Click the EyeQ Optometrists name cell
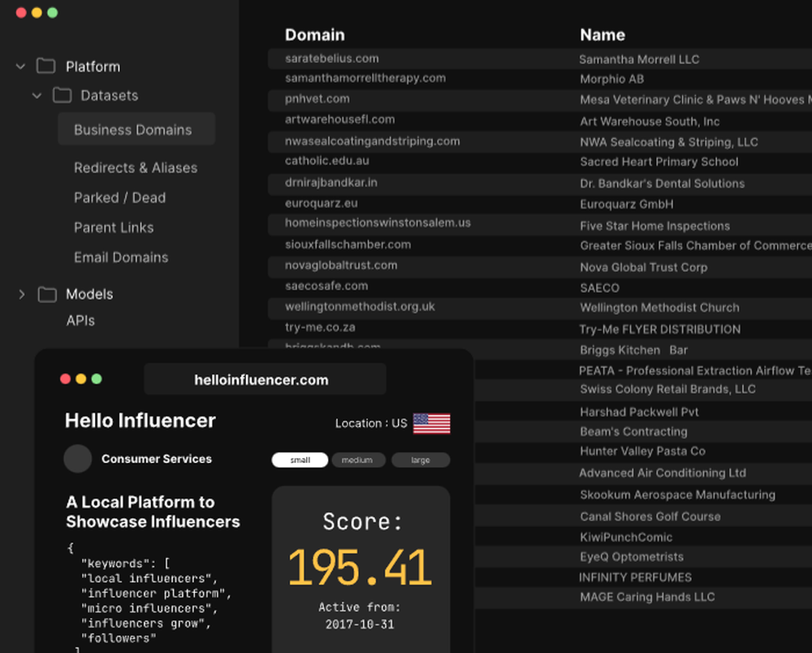The width and height of the screenshot is (812, 653). click(632, 557)
